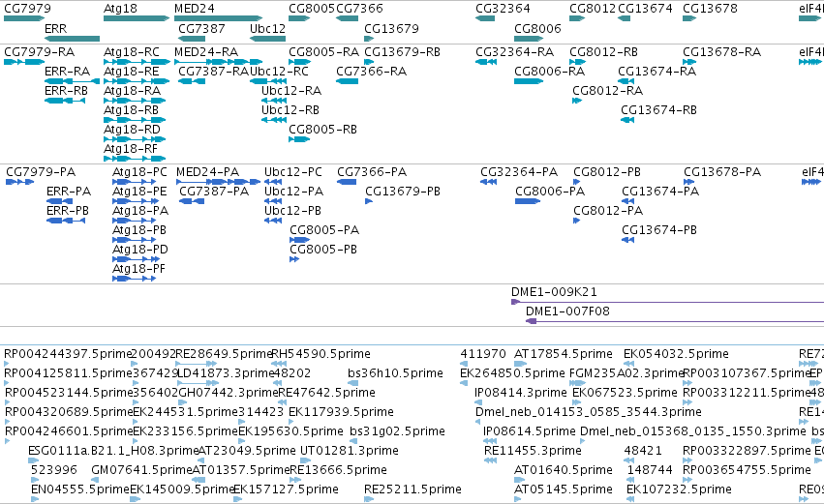This screenshot has width=824, height=504.
Task: Select the MED24-PA protein label
Action: 207,172
